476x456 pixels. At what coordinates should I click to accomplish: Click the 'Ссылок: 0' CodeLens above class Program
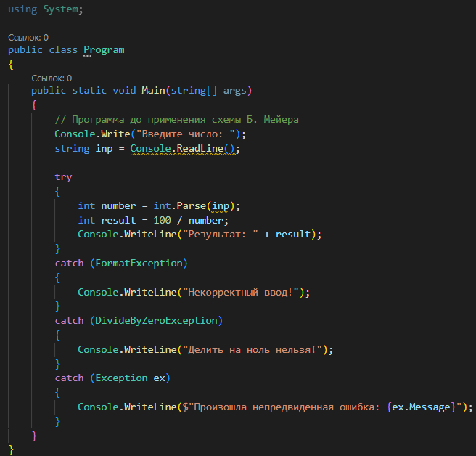click(x=28, y=38)
